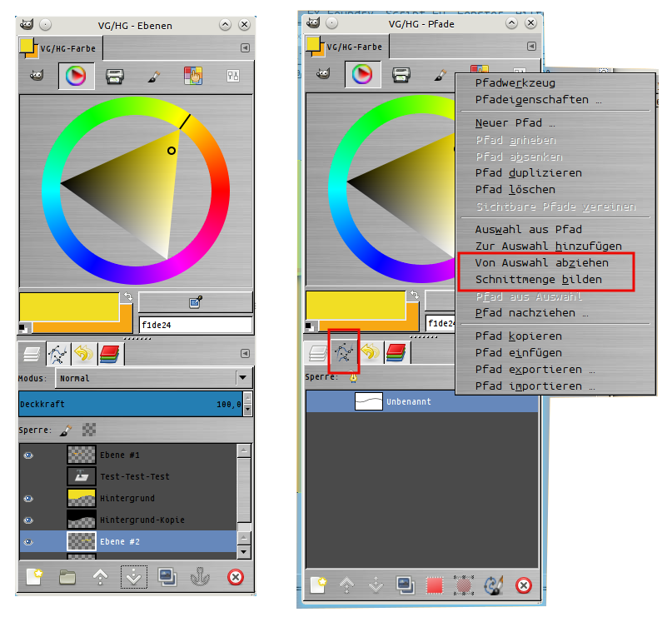Choose Pfad duplizieren menu entry
The width and height of the screenshot is (672, 622).
click(x=529, y=173)
